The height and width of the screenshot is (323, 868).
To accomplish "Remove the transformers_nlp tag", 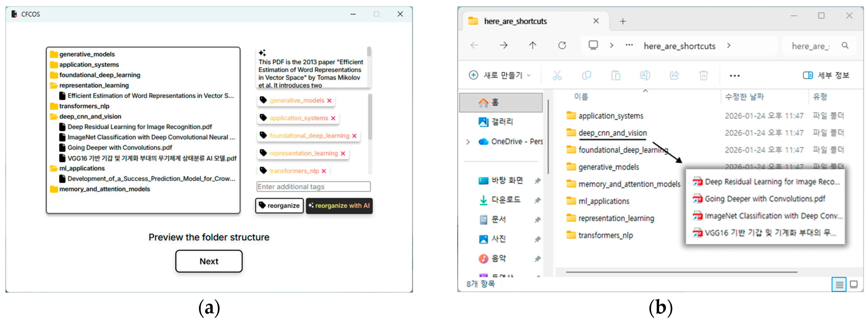I will click(x=323, y=171).
